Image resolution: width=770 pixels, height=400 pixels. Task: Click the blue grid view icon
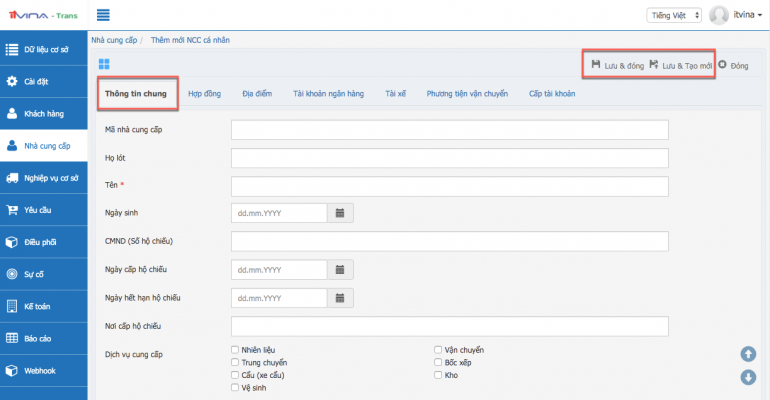coord(103,65)
